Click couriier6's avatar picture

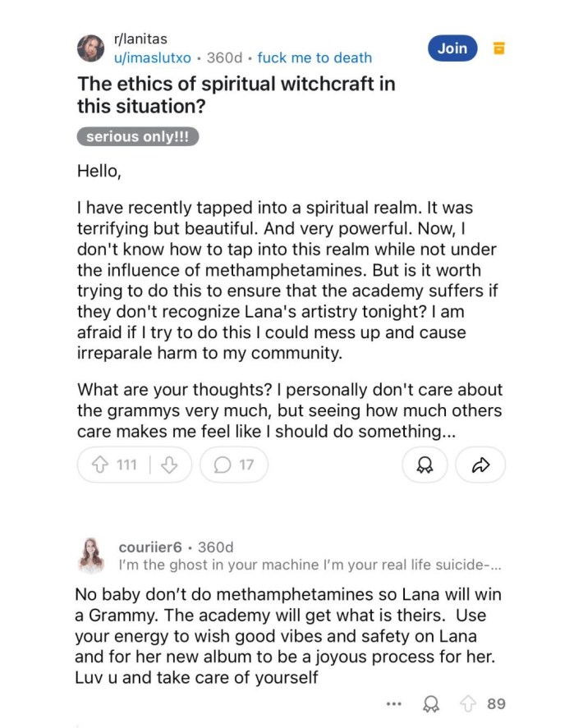(x=91, y=556)
